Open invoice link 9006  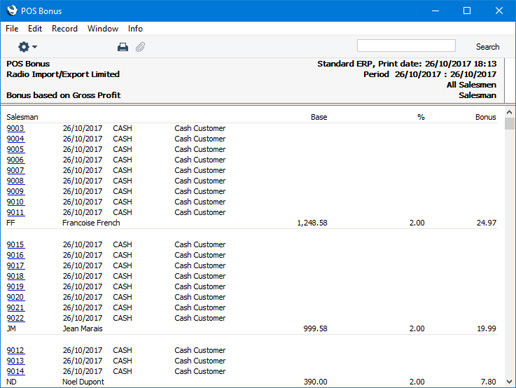[15, 160]
